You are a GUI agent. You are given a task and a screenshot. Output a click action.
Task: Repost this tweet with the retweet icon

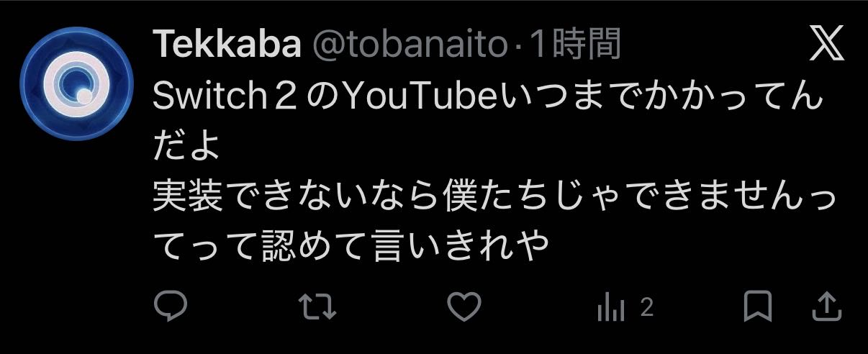click(317, 307)
